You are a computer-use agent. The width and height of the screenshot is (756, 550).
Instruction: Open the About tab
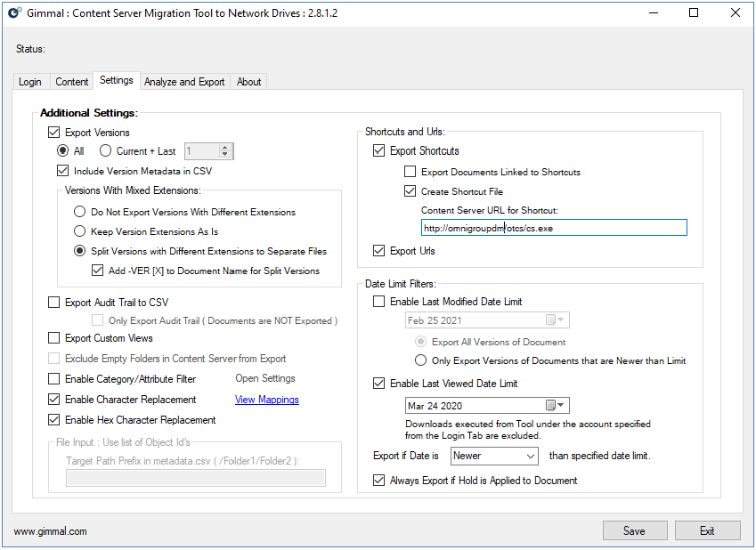tap(248, 82)
